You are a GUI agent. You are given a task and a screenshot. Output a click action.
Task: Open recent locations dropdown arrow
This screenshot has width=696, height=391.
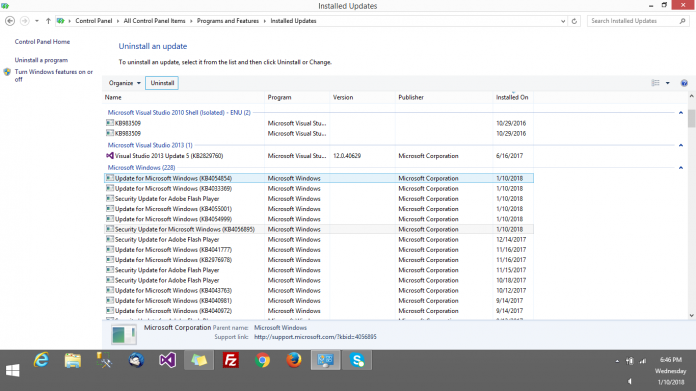37,21
